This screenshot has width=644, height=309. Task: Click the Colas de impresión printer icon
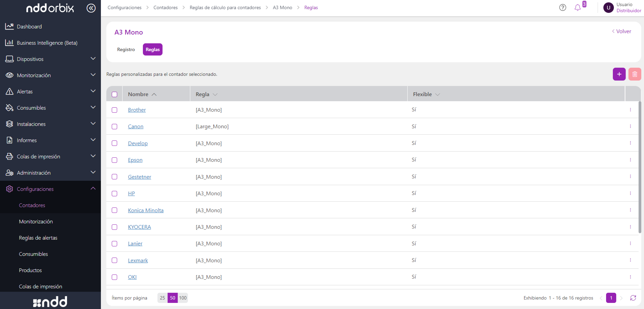[x=9, y=156]
